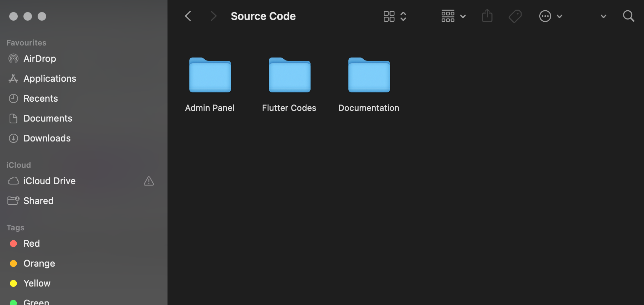This screenshot has width=644, height=305.
Task: Close the Finder window
Action: pyautogui.click(x=13, y=16)
